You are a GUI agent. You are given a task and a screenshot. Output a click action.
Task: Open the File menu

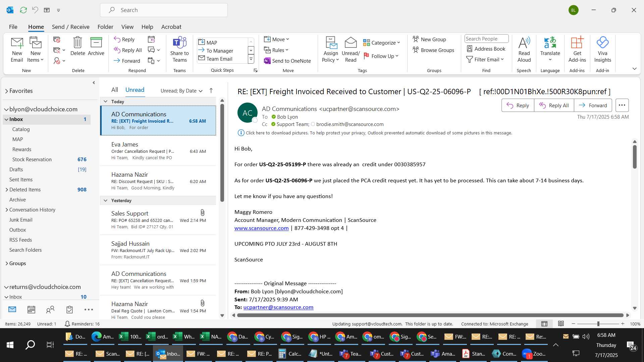(x=13, y=27)
